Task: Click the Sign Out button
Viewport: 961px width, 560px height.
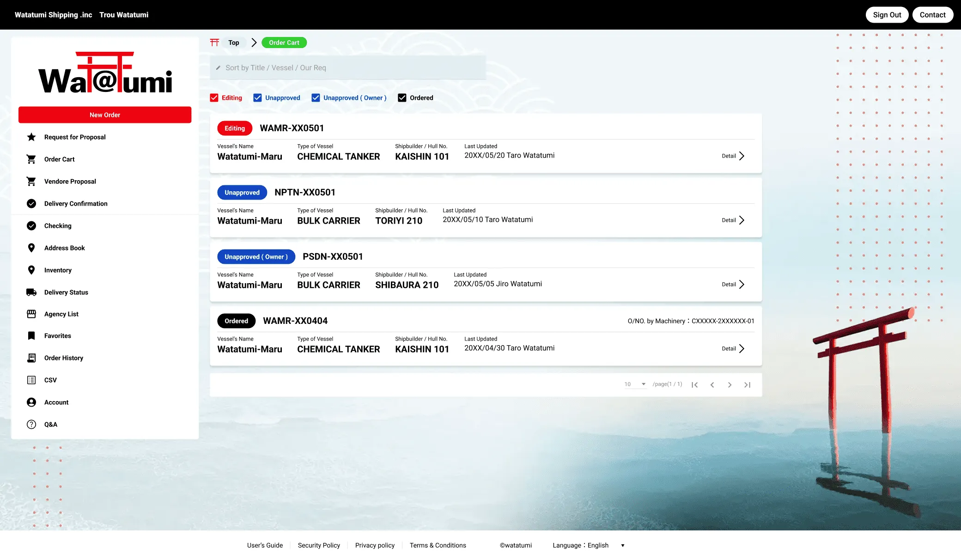Action: tap(887, 15)
